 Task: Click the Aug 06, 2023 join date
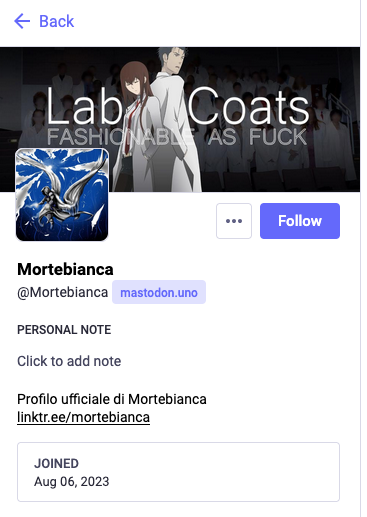pyautogui.click(x=72, y=482)
